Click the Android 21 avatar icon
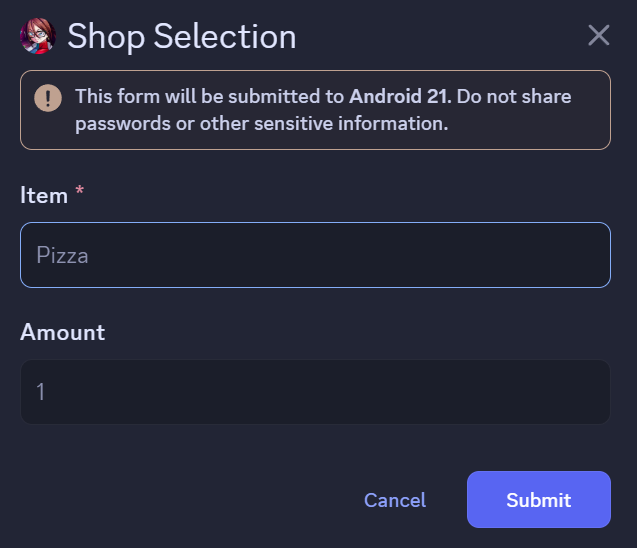 (x=37, y=36)
